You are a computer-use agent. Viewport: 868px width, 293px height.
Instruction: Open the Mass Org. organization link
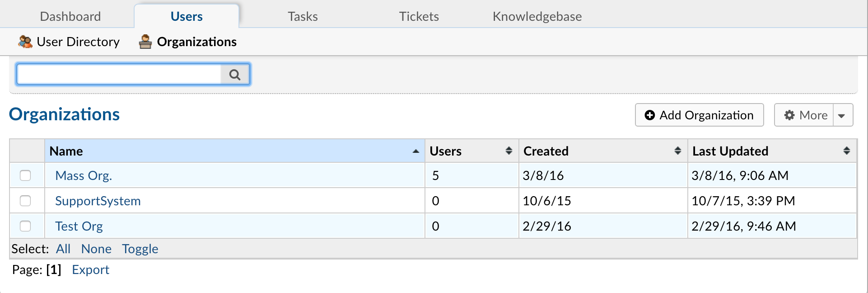[x=84, y=175]
